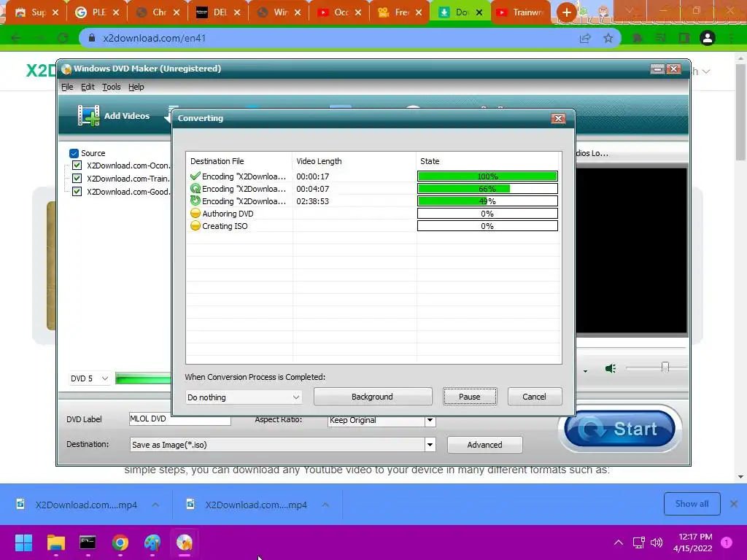Click the Windows DVD Maker title bar icon
This screenshot has width=747, height=560.
pos(66,69)
